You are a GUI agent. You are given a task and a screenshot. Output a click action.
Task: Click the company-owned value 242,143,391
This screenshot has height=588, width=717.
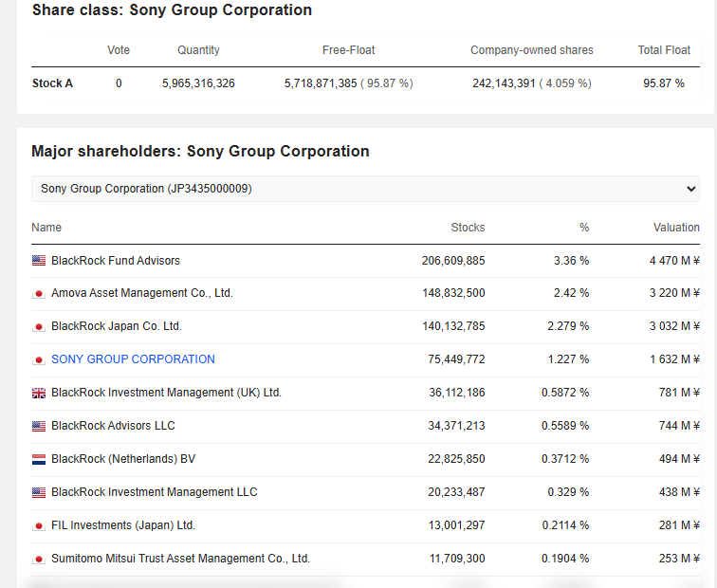point(504,83)
